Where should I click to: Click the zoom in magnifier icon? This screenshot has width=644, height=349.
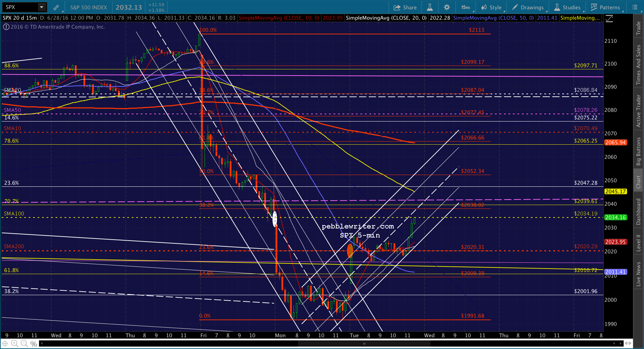[x=14, y=343]
